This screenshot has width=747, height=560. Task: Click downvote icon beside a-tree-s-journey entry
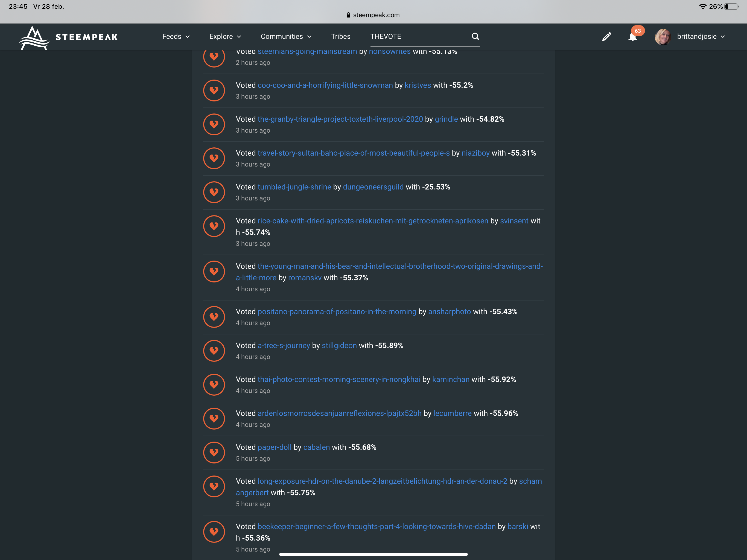(x=214, y=351)
